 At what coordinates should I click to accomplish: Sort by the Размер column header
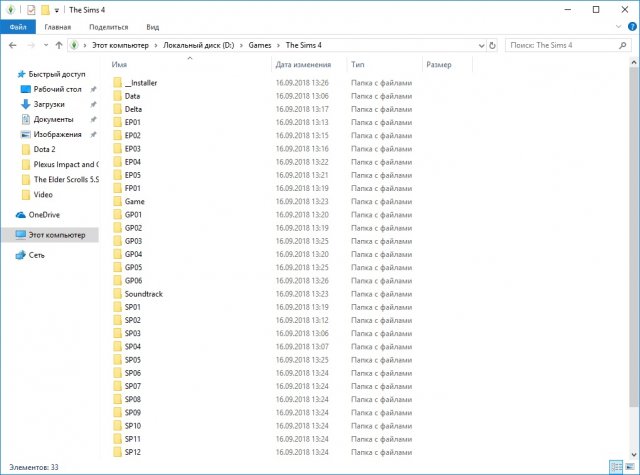pos(439,64)
